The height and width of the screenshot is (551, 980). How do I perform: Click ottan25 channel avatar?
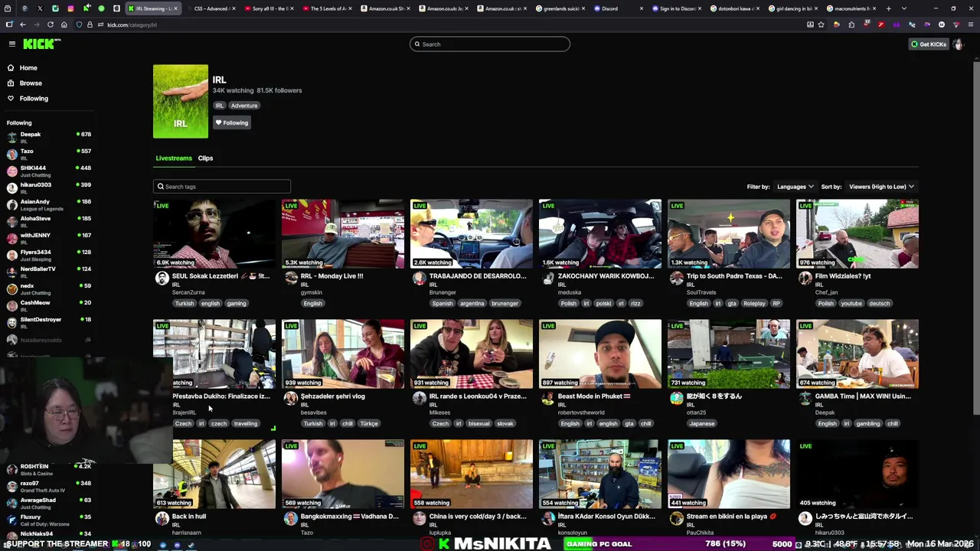point(676,399)
